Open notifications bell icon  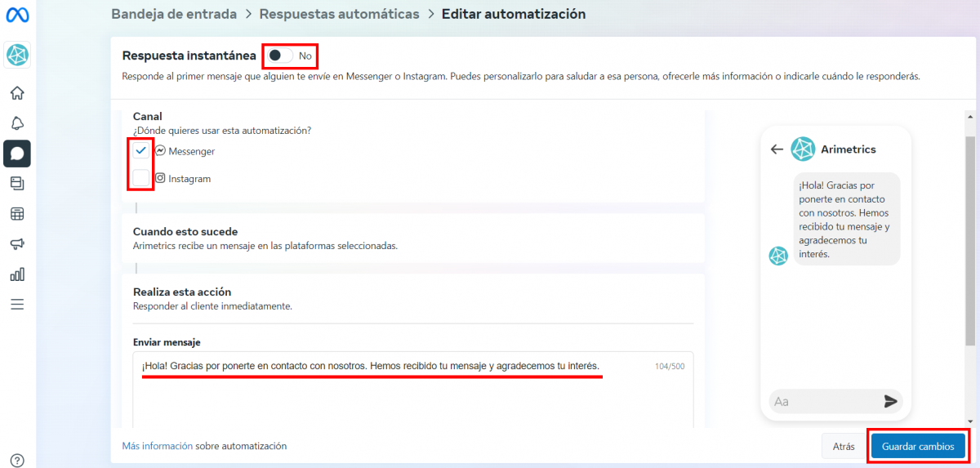pyautogui.click(x=17, y=123)
